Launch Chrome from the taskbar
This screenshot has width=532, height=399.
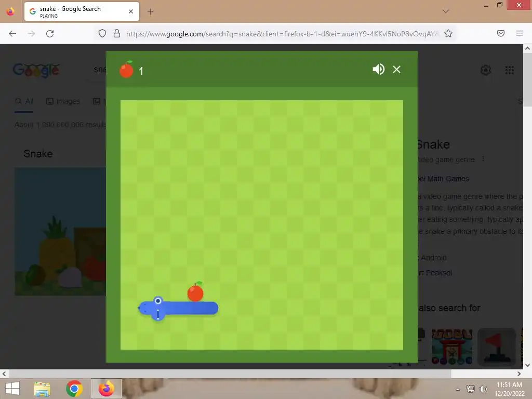(x=74, y=389)
